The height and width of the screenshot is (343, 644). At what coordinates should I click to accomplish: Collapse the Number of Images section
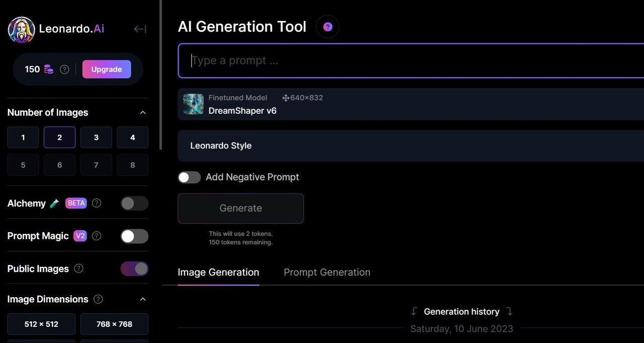coord(143,112)
